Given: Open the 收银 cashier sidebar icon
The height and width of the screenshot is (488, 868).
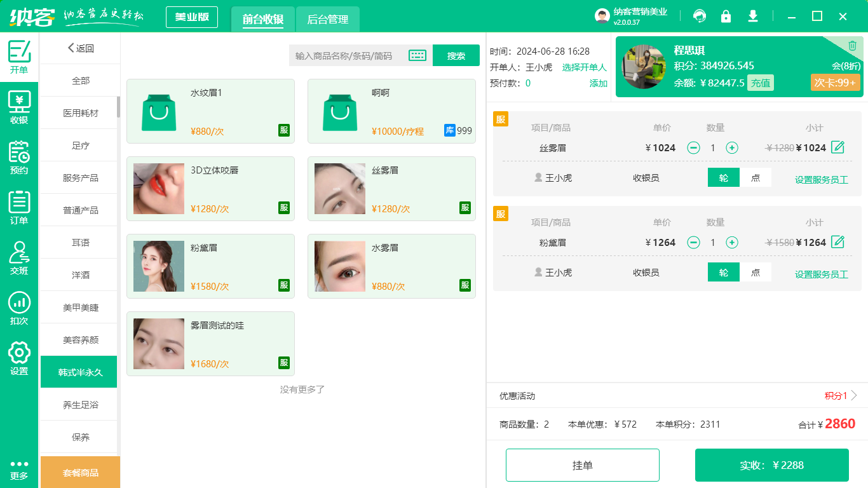Looking at the screenshot, I should tap(19, 107).
